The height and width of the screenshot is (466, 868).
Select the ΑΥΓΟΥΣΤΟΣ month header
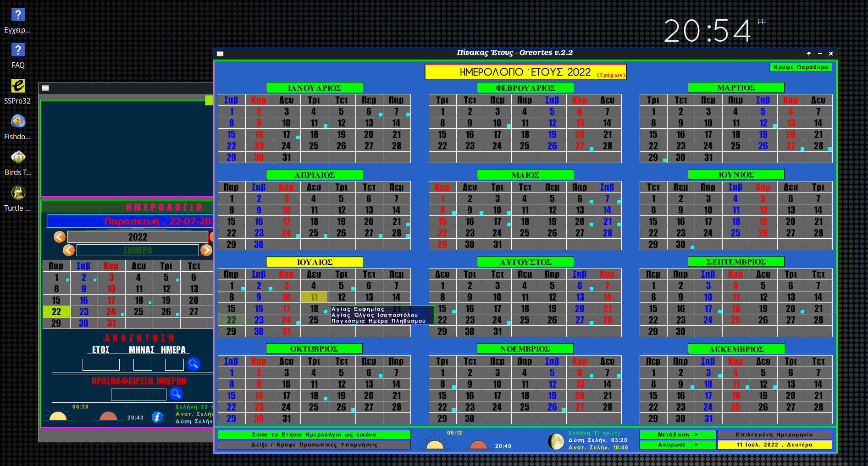point(525,262)
